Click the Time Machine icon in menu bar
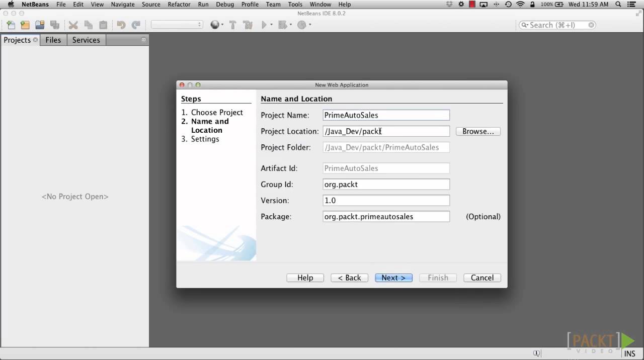This screenshot has width=644, height=360. pos(508,5)
